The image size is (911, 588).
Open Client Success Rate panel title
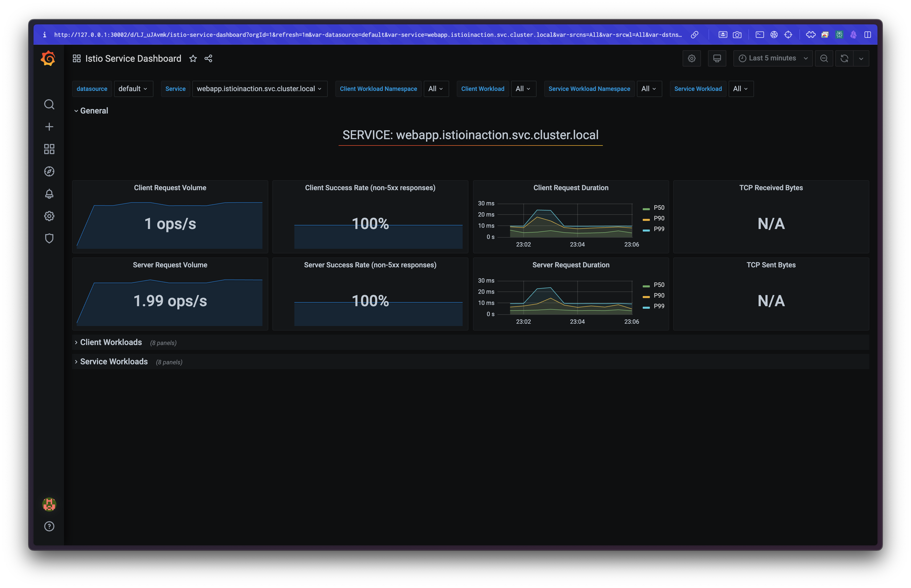tap(370, 187)
